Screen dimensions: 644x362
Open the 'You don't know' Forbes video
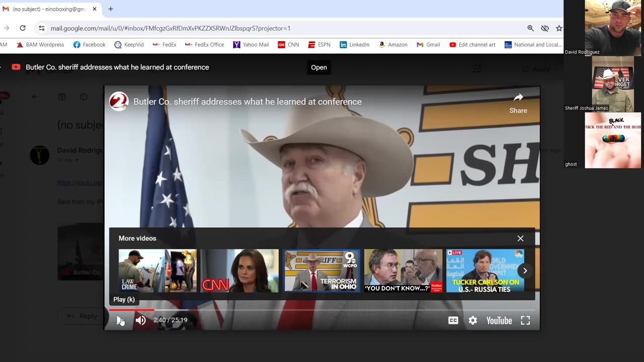[x=403, y=270]
